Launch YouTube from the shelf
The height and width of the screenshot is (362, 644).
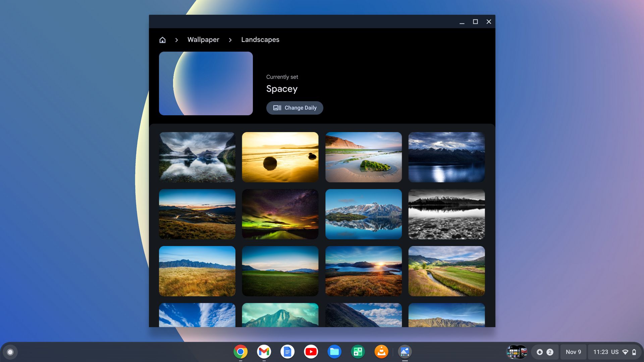click(311, 352)
